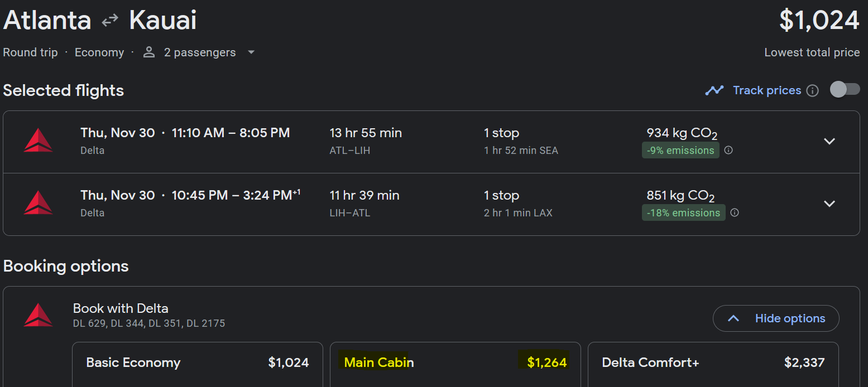868x387 pixels.
Task: Click the info icon beside -18% emissions
Action: click(735, 212)
